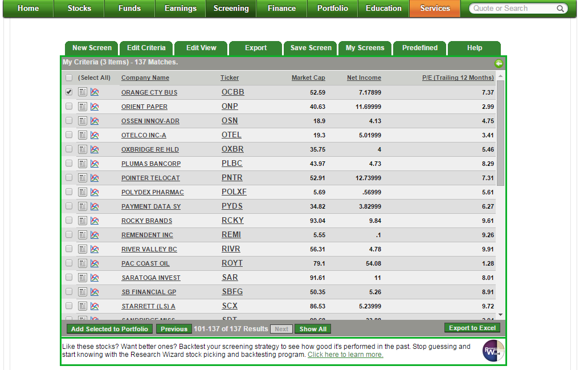Viewport: 588px width, 370px height.
Task: Open snapshot report icon for ORANGE CTY BUS
Action: click(x=83, y=92)
